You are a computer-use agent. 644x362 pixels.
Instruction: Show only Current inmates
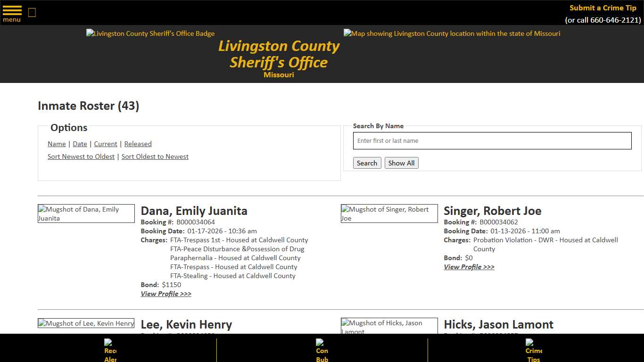point(105,144)
